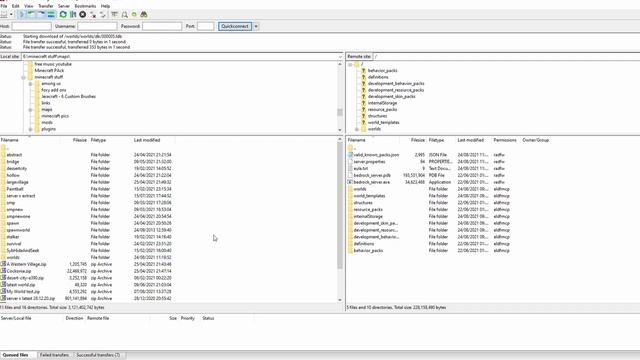Sort remote files by Filesize column

click(417, 140)
